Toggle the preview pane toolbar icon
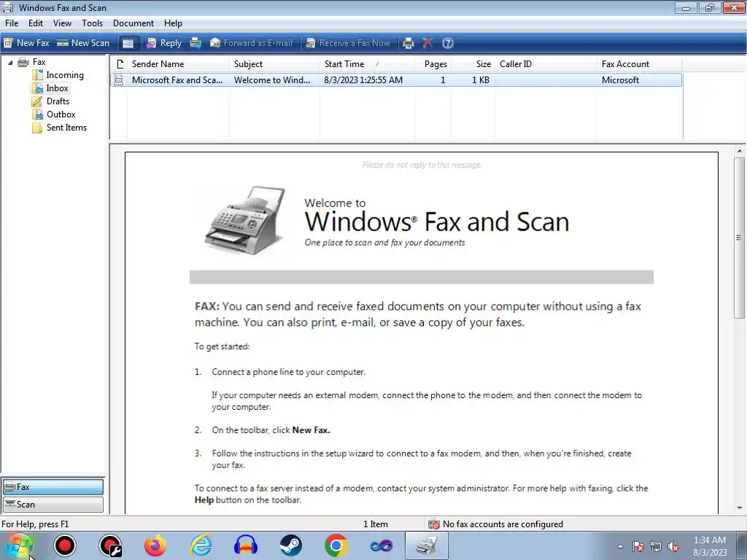 point(128,43)
